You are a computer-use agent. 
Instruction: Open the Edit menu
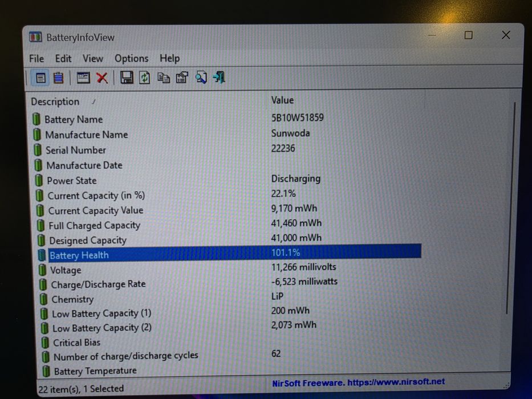[x=63, y=59]
